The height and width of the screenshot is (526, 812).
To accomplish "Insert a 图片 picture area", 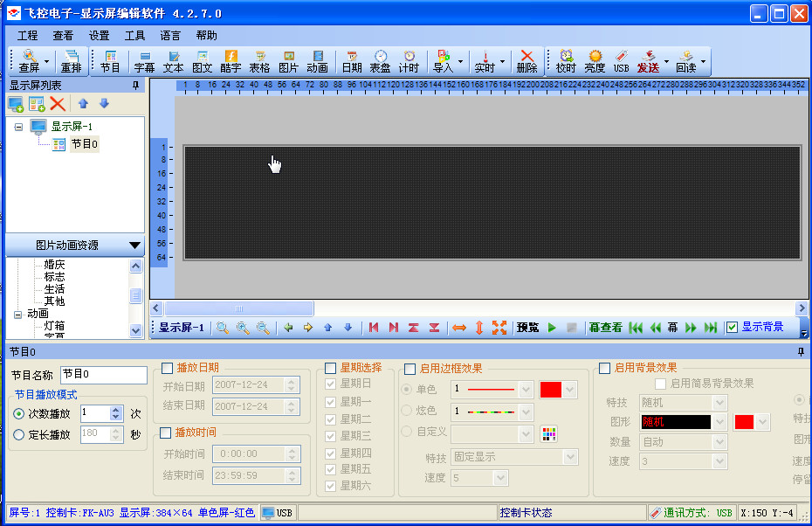I will point(288,61).
